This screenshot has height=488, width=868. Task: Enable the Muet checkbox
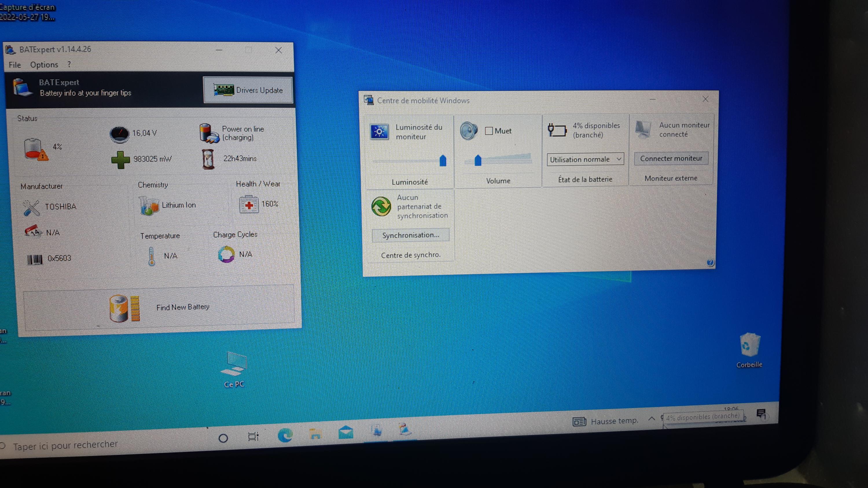[x=489, y=131]
